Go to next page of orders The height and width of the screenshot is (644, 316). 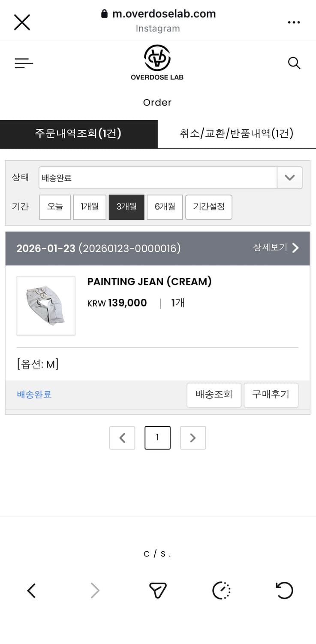point(193,437)
